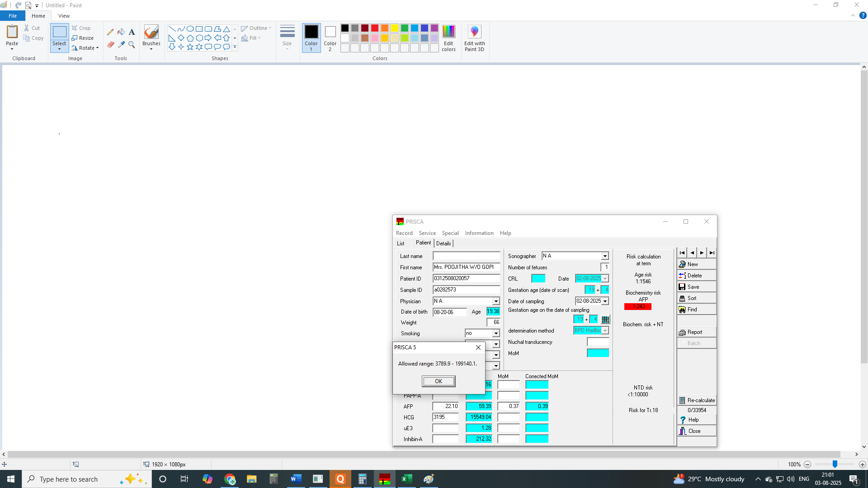Viewport: 868px width, 488px height.
Task: Click the Edit colors icon
Action: click(448, 38)
